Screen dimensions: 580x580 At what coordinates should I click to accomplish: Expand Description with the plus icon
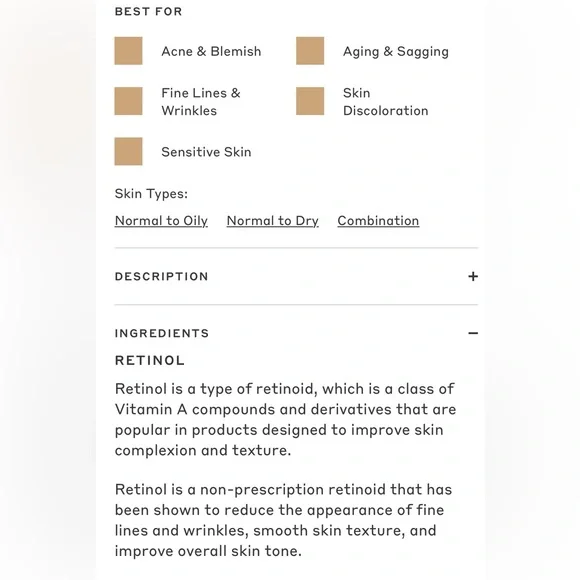tap(473, 276)
